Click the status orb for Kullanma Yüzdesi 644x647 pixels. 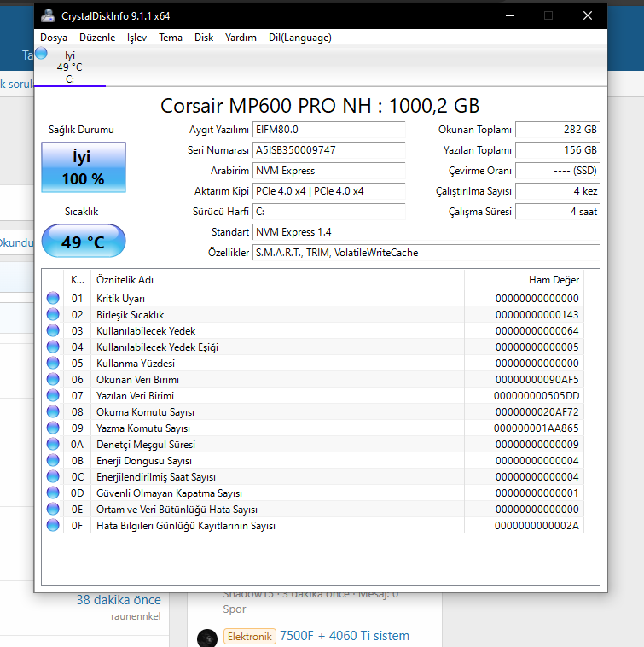[x=53, y=363]
